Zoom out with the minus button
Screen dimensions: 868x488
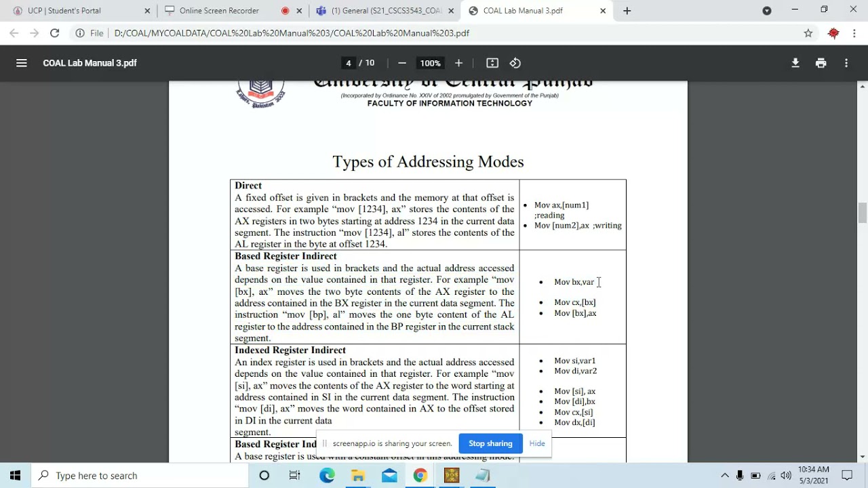tap(402, 63)
